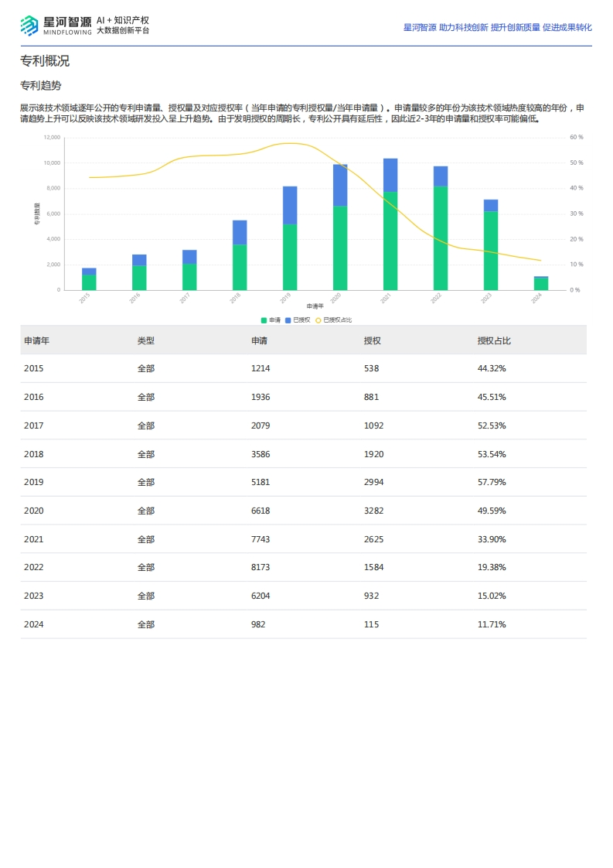
Task: Select the percentage 15.02%
Action: [x=492, y=596]
